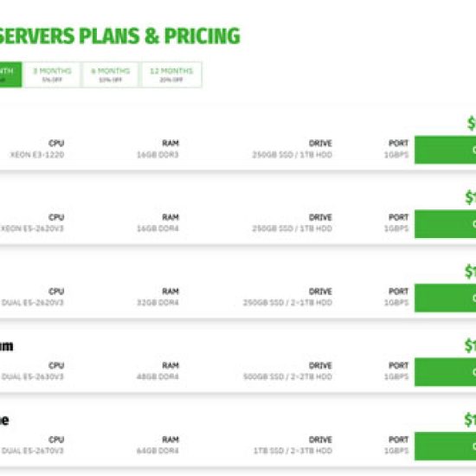Click the 64GB DDR4 RAM value

pos(158,451)
